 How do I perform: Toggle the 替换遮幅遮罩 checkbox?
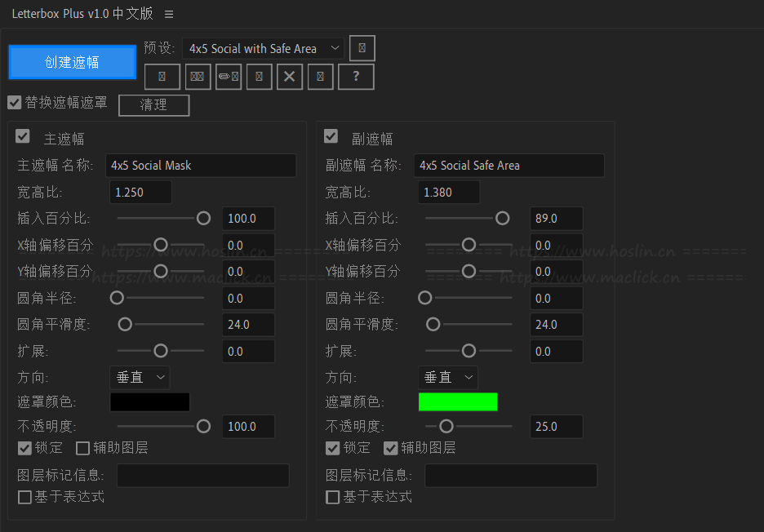click(x=14, y=103)
